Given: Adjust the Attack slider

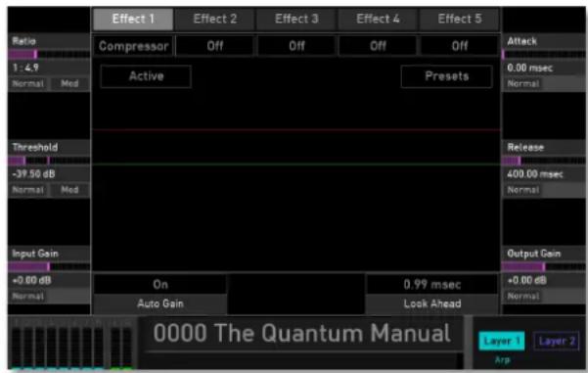Looking at the screenshot, I should [x=543, y=55].
